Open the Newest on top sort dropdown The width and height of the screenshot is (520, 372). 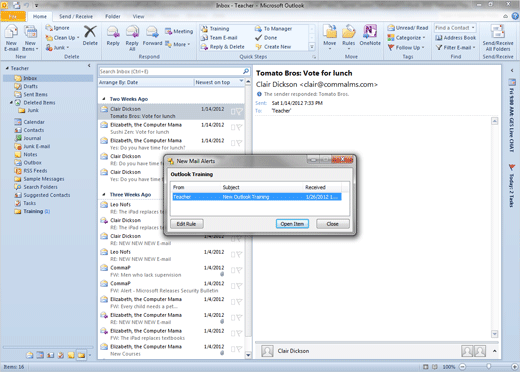(219, 82)
